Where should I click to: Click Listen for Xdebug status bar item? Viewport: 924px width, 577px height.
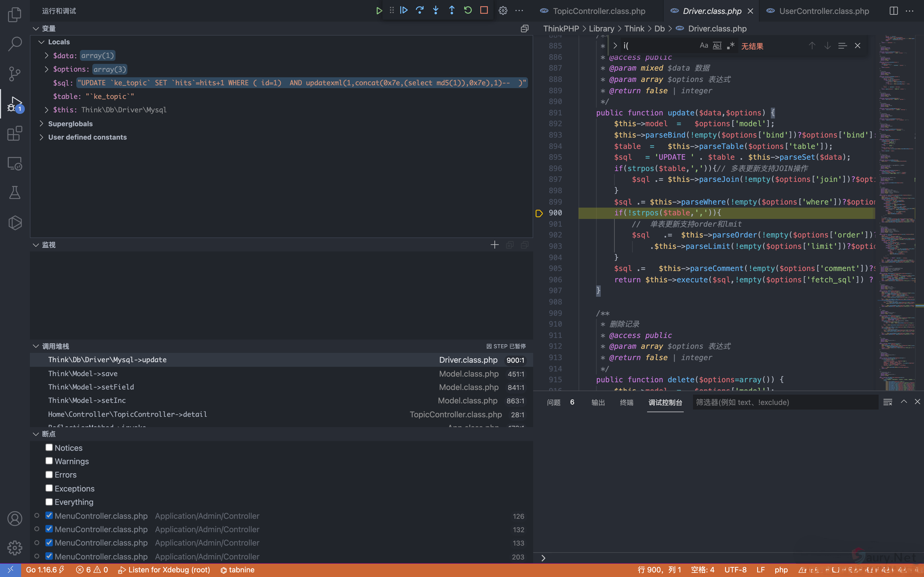[164, 570]
